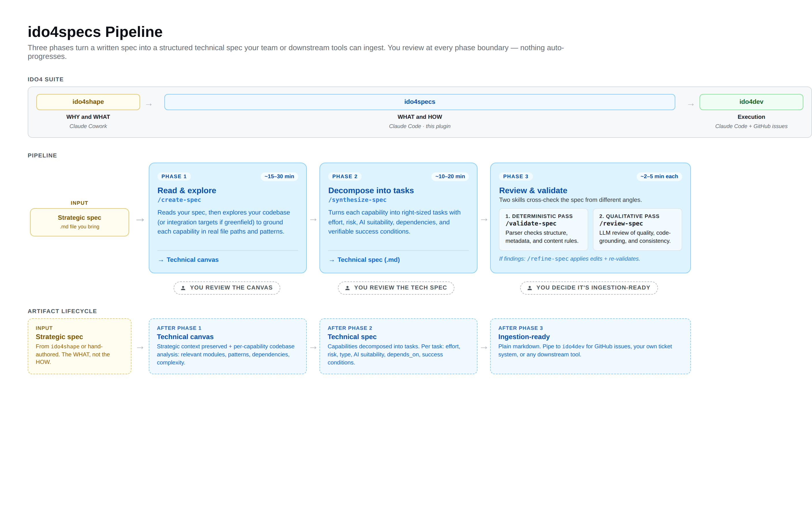Click arrow between lifecycle Input and After Phase 1
812x519 pixels.
click(140, 348)
